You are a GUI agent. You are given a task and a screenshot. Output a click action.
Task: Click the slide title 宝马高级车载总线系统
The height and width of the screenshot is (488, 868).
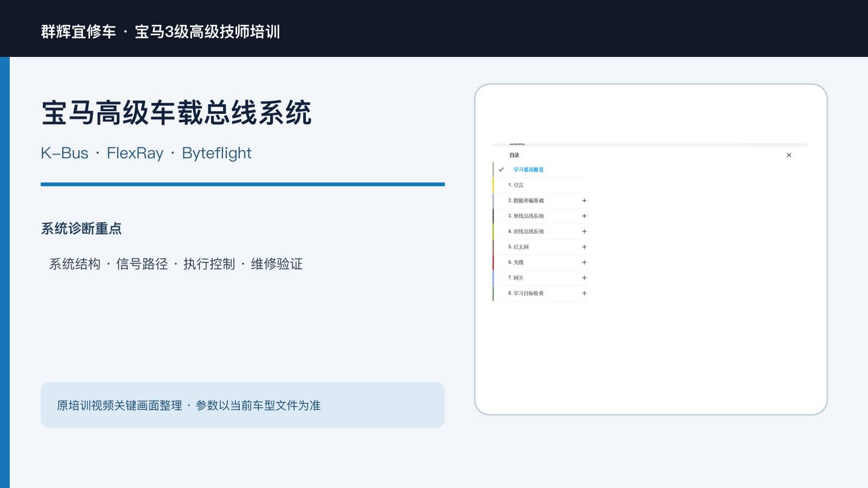[176, 113]
